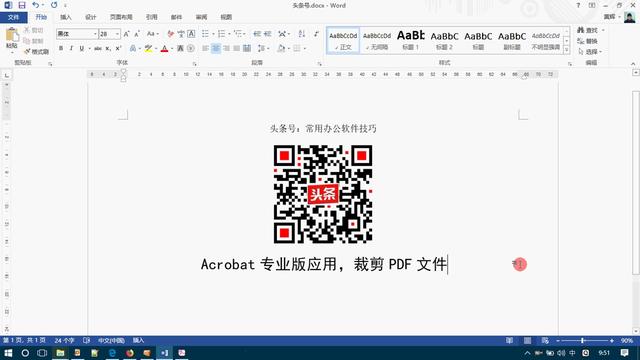Click the Sort icon in paragraph group
The height and width of the screenshot is (360, 640).
coord(302,34)
